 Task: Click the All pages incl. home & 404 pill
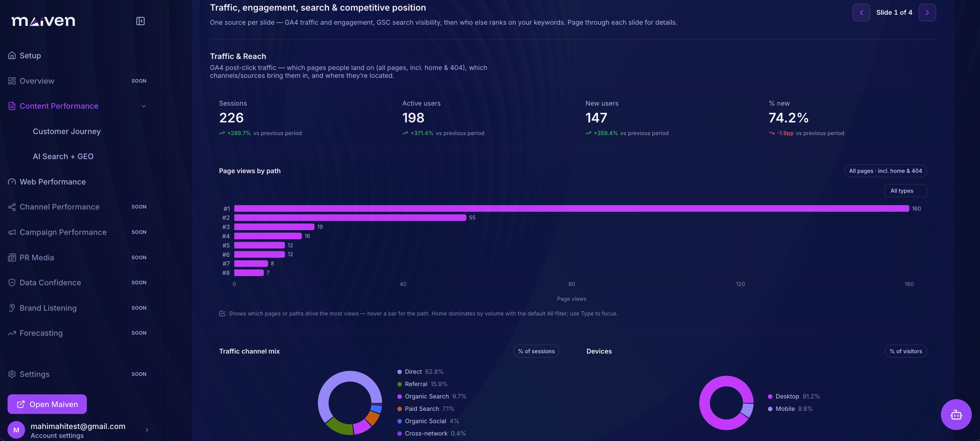coord(885,171)
